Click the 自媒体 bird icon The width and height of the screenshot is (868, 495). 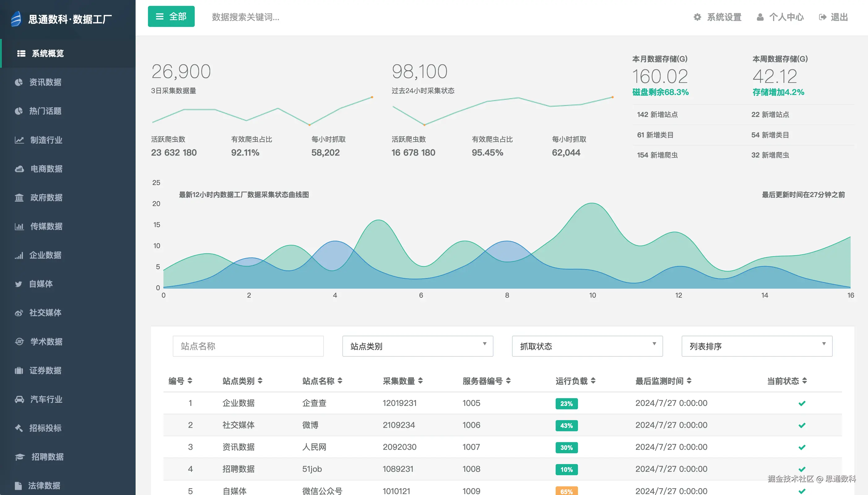[19, 284]
